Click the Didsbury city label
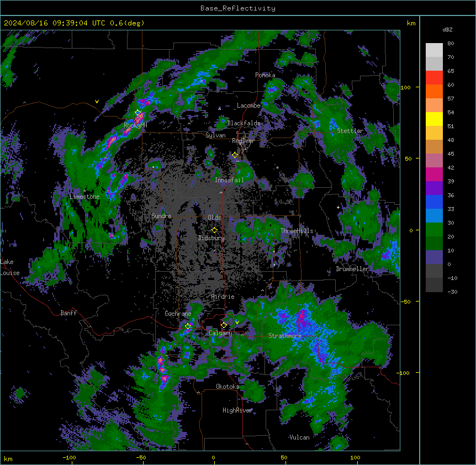This screenshot has width=476, height=465. (211, 238)
